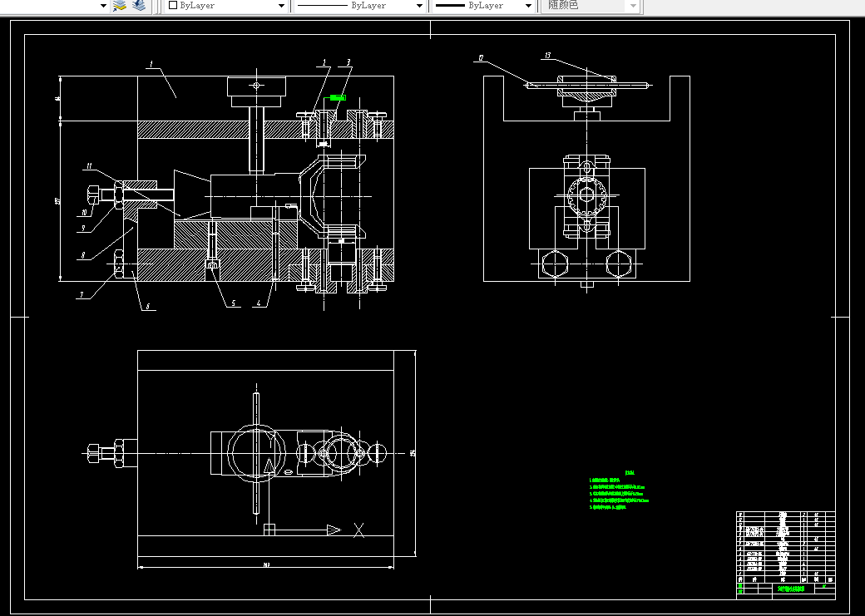Select part balloon number 5
Viewport: 865px width, 616px height.
click(x=233, y=303)
